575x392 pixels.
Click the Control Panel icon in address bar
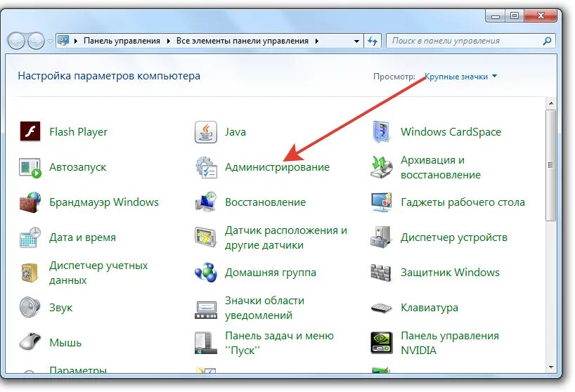coord(63,40)
